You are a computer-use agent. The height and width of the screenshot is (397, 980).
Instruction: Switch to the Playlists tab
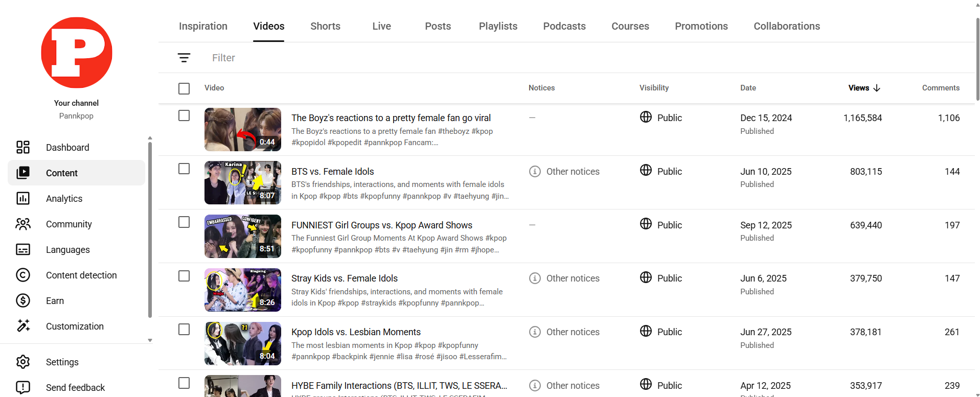coord(498,26)
